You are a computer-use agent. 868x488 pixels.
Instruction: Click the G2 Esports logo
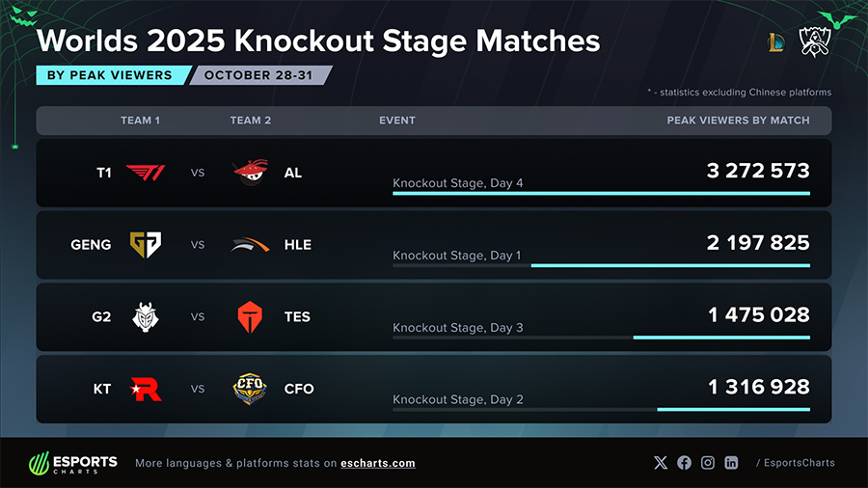(146, 316)
